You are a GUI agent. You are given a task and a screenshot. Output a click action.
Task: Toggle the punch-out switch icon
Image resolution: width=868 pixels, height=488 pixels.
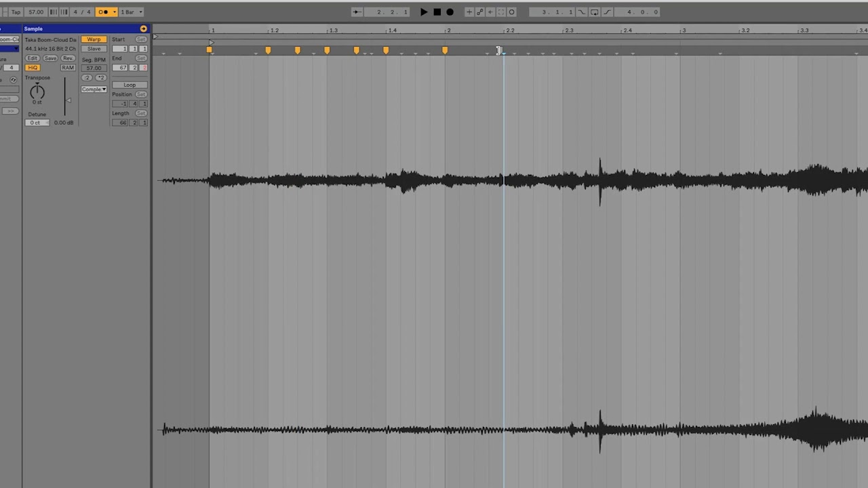(607, 12)
